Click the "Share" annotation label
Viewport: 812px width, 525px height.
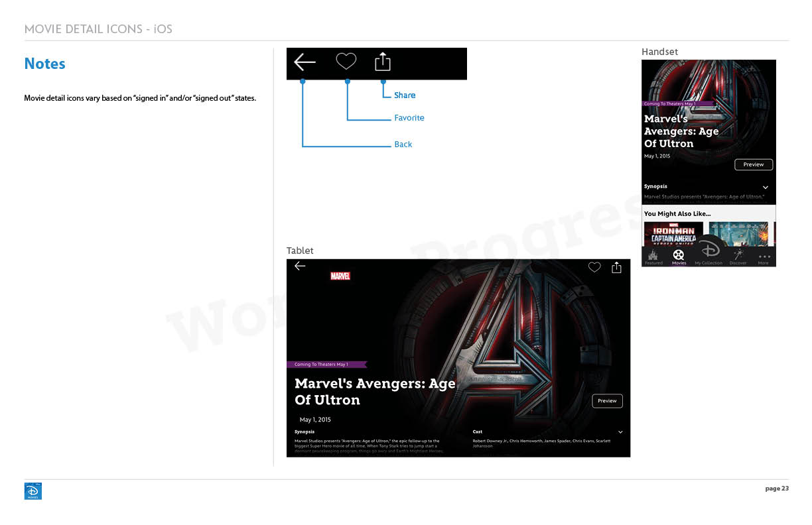pos(405,95)
